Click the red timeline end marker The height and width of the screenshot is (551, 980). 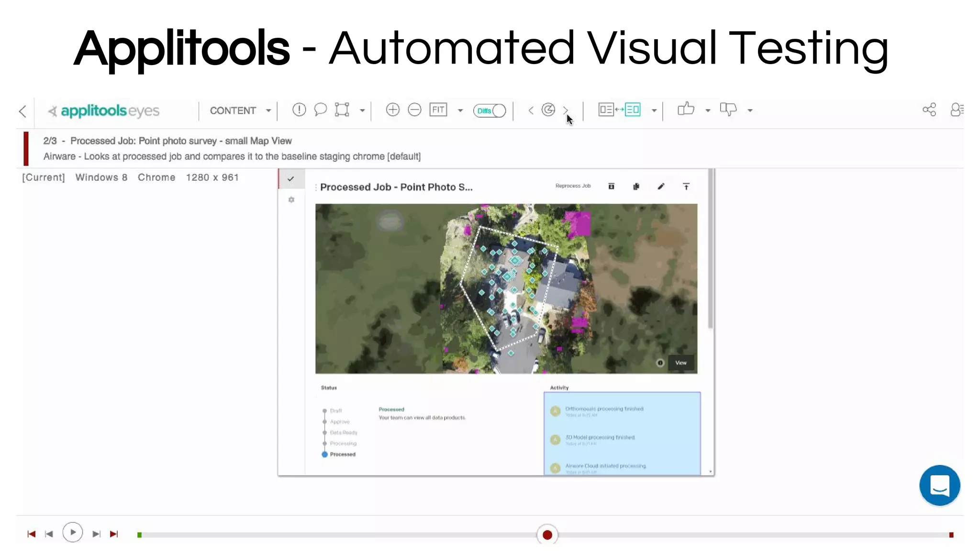tap(951, 535)
